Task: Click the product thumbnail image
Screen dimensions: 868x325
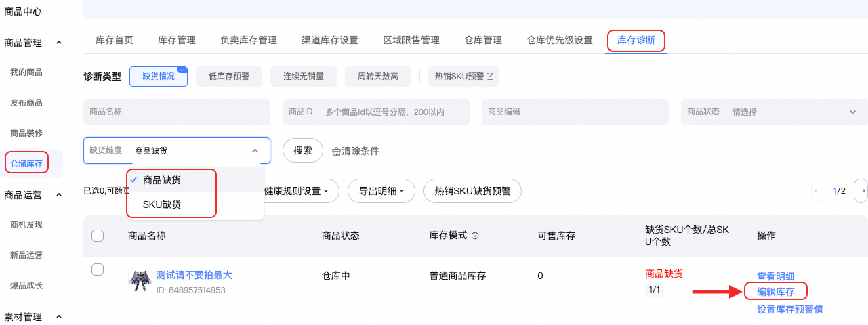Action: 140,281
